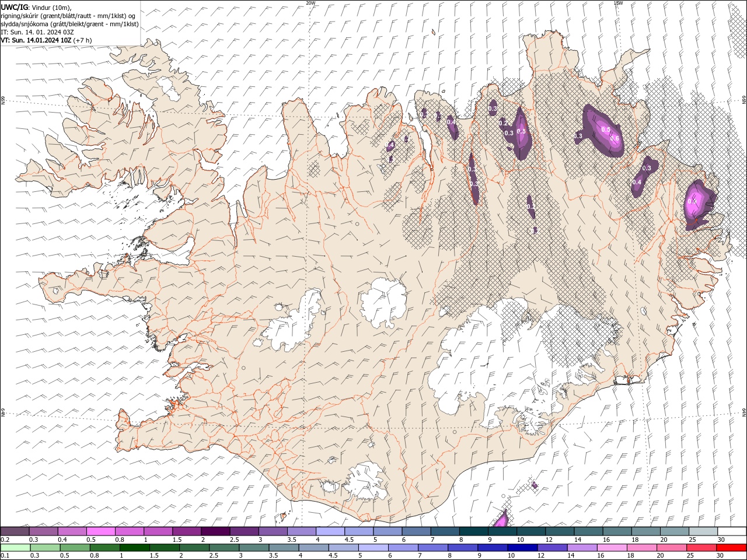Viewport: 747px width, 560px height.
Task: Click the '30' label under the lower legend
Action: coord(720,556)
